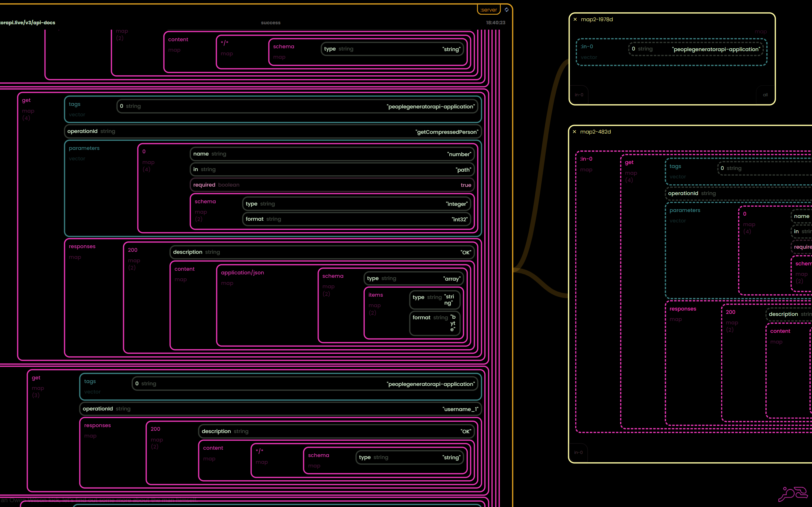Click the application/json content type icon
Viewport: 812px width, 507px height.
point(241,272)
